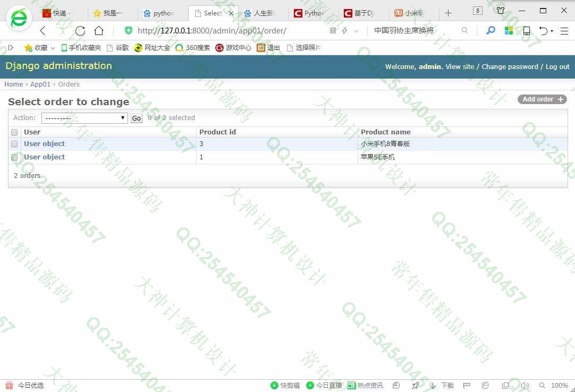575x392 pixels.
Task: Click the green security shield in address bar
Action: click(x=129, y=31)
